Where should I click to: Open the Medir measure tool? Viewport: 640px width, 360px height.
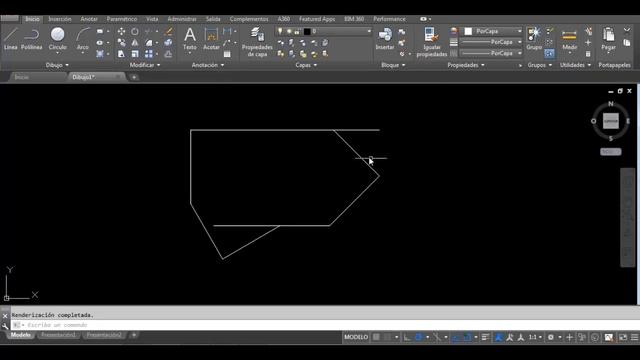tap(569, 39)
